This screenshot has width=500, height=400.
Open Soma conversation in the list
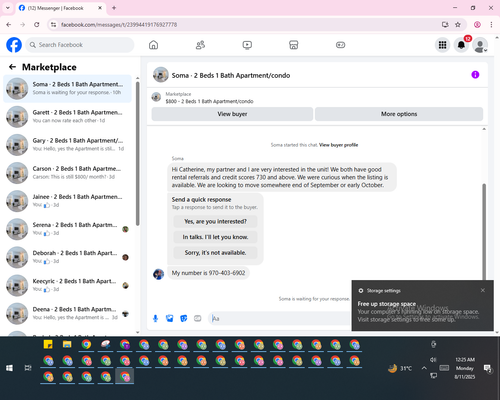point(67,88)
